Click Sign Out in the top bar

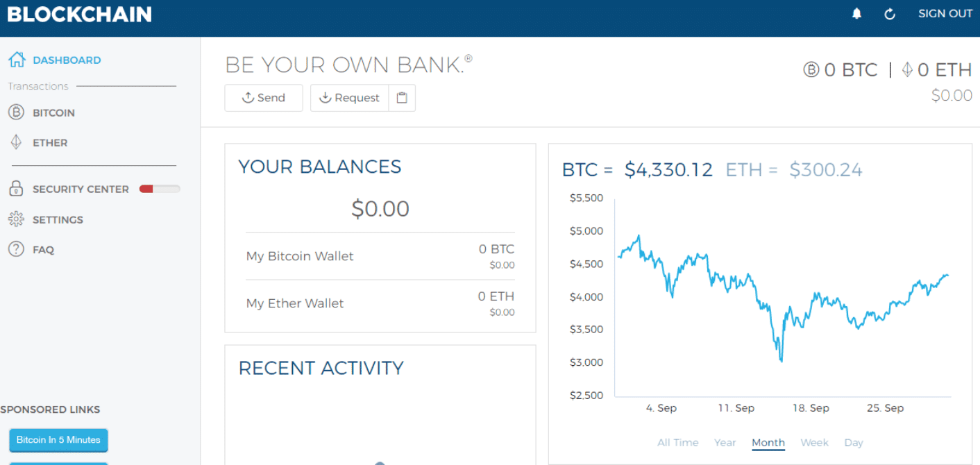pyautogui.click(x=945, y=13)
